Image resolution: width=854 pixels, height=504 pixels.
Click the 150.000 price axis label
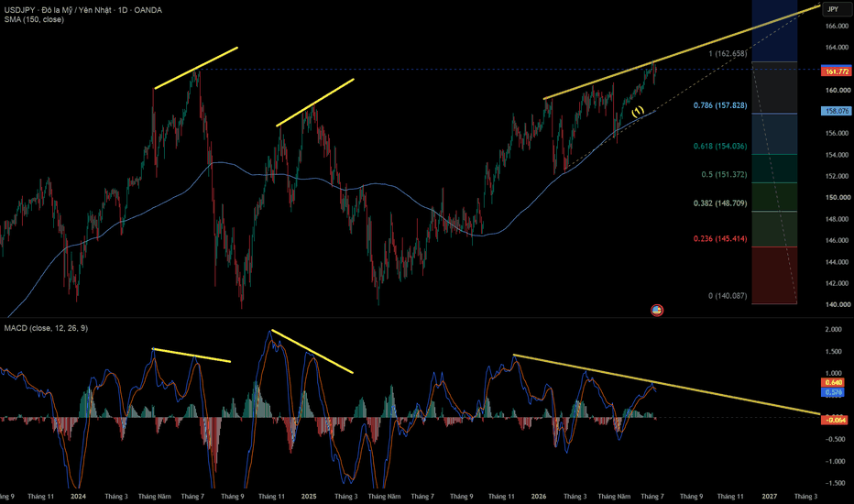click(x=838, y=197)
